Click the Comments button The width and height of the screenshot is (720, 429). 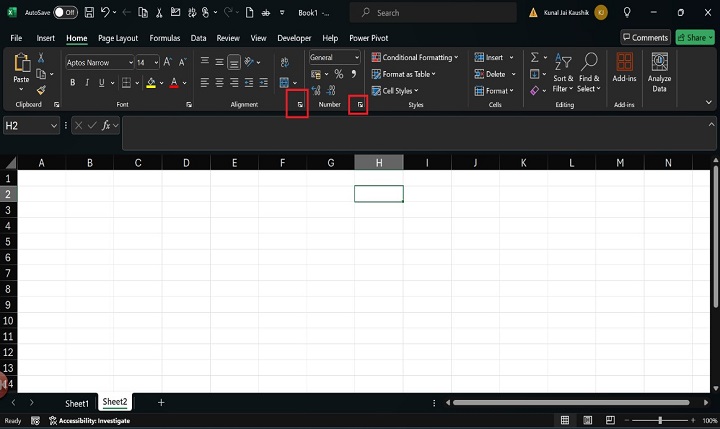point(644,38)
